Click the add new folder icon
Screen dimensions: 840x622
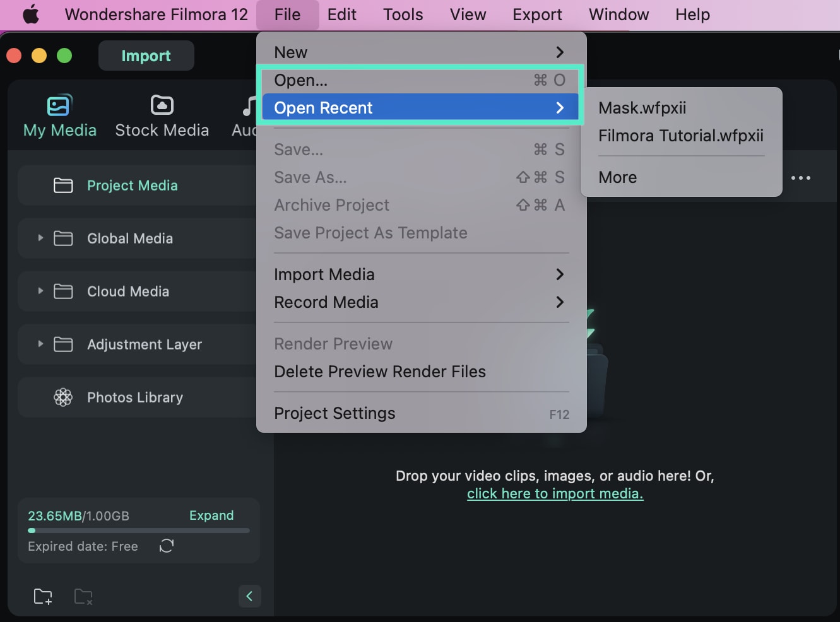(x=43, y=596)
